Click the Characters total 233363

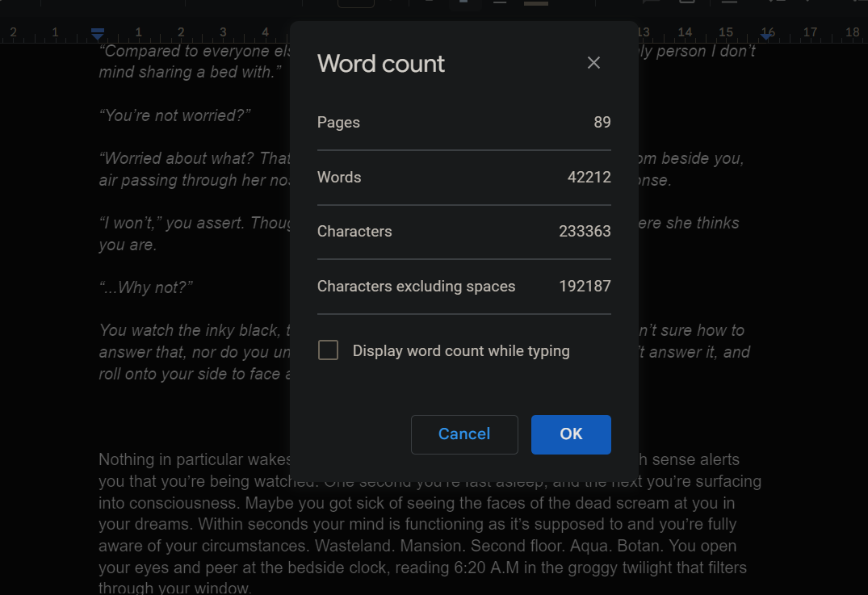pos(585,232)
